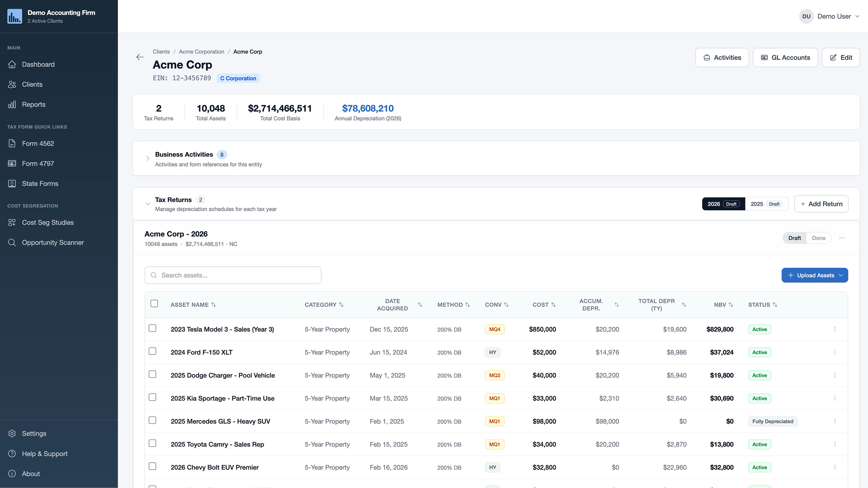Click into the Search assets field
This screenshot has height=488, width=868.
click(233, 275)
